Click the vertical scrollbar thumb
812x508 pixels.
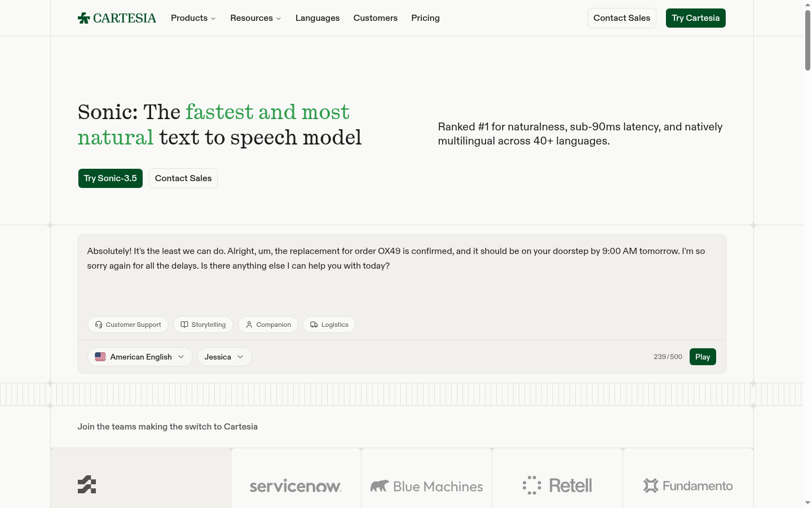pos(807,40)
